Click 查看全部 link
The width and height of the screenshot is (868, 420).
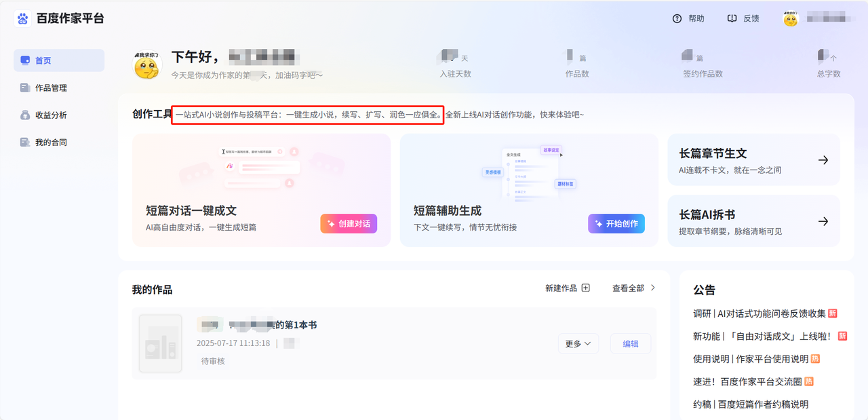click(x=628, y=288)
